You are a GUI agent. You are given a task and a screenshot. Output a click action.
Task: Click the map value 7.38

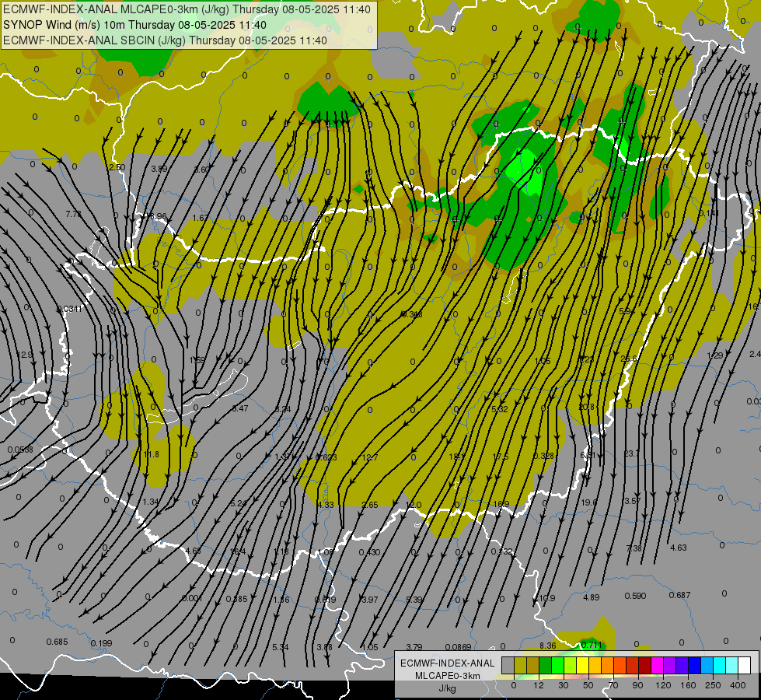634,548
